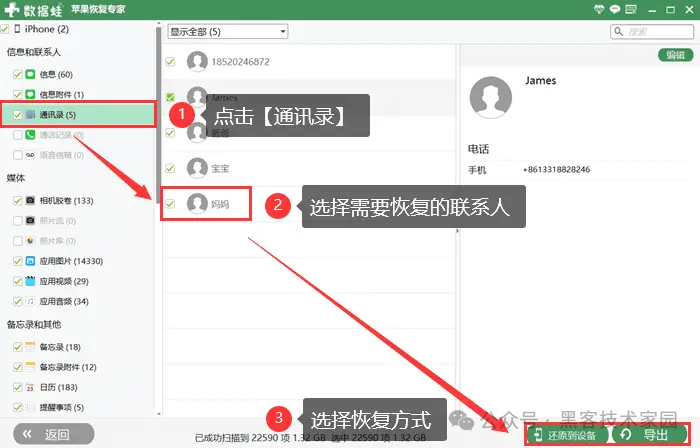This screenshot has height=448, width=700.
Task: Click the green 信息 messages icon
Action: pyautogui.click(x=30, y=74)
